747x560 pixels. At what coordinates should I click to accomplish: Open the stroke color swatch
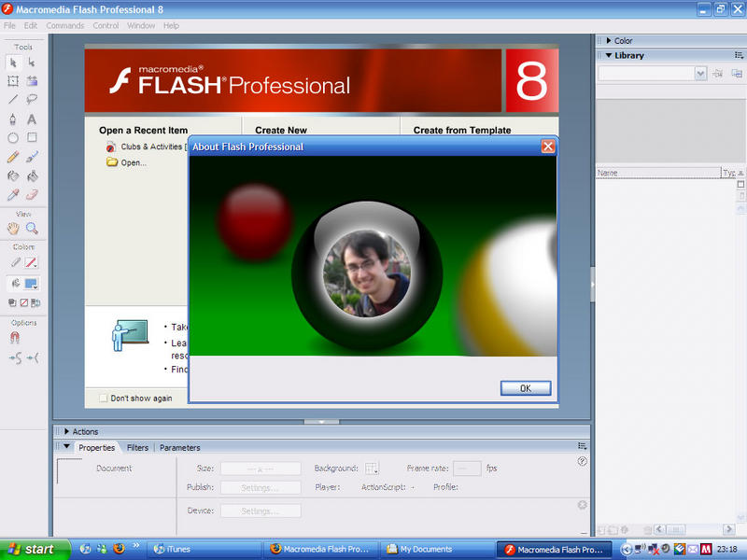(x=31, y=262)
